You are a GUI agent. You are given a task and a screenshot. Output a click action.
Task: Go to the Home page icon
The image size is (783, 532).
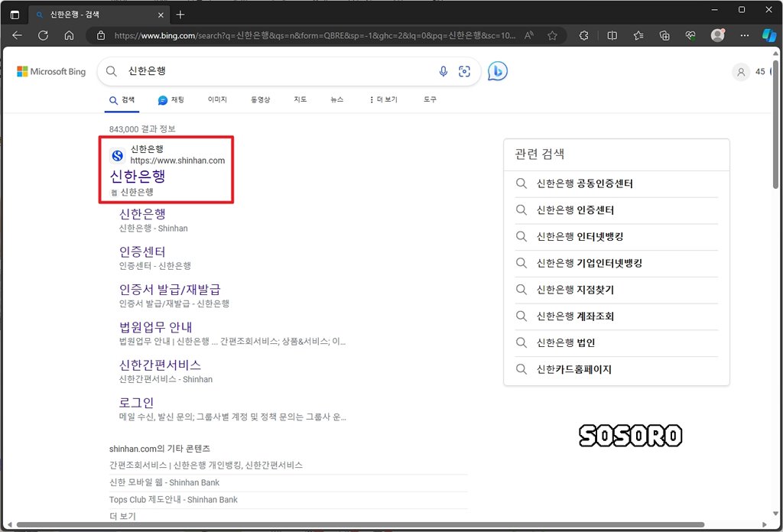click(69, 35)
